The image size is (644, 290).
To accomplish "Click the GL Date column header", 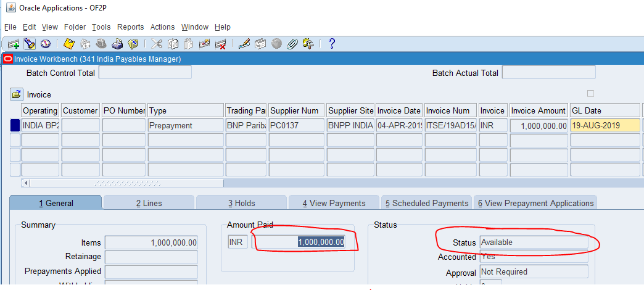I will click(605, 110).
